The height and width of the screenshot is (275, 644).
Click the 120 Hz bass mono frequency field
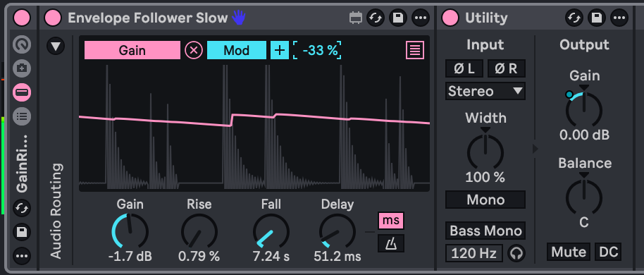[x=473, y=253]
